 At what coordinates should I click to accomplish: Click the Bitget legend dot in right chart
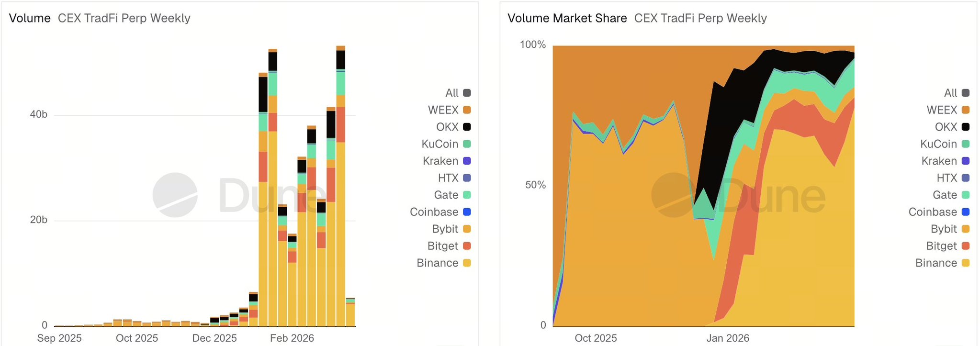click(966, 246)
